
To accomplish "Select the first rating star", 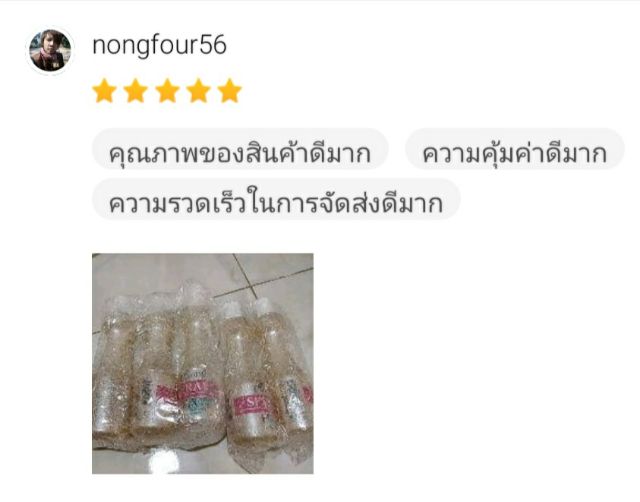I will click(x=104, y=91).
